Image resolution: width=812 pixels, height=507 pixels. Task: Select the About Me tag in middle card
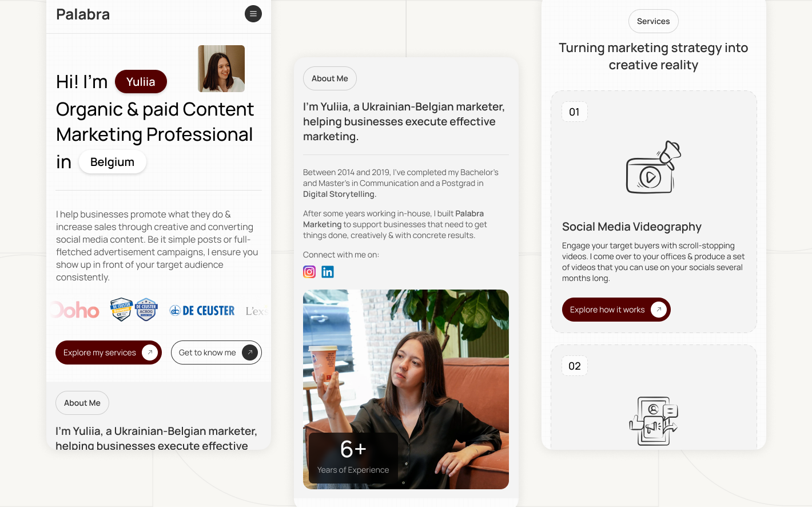(x=330, y=78)
